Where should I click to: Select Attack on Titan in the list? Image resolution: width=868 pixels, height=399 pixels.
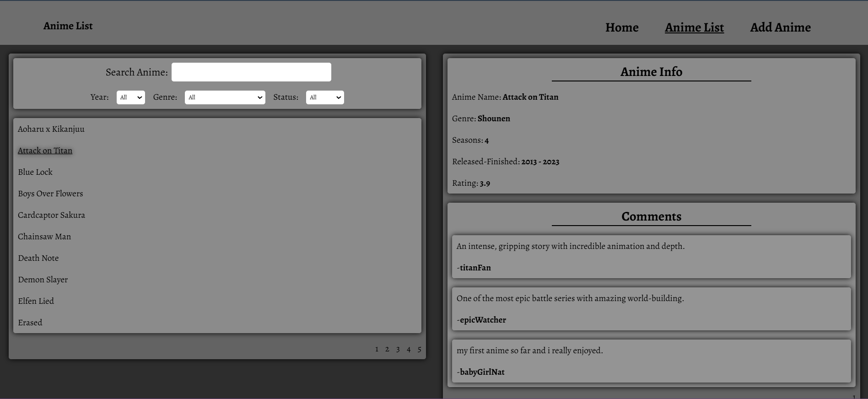45,151
